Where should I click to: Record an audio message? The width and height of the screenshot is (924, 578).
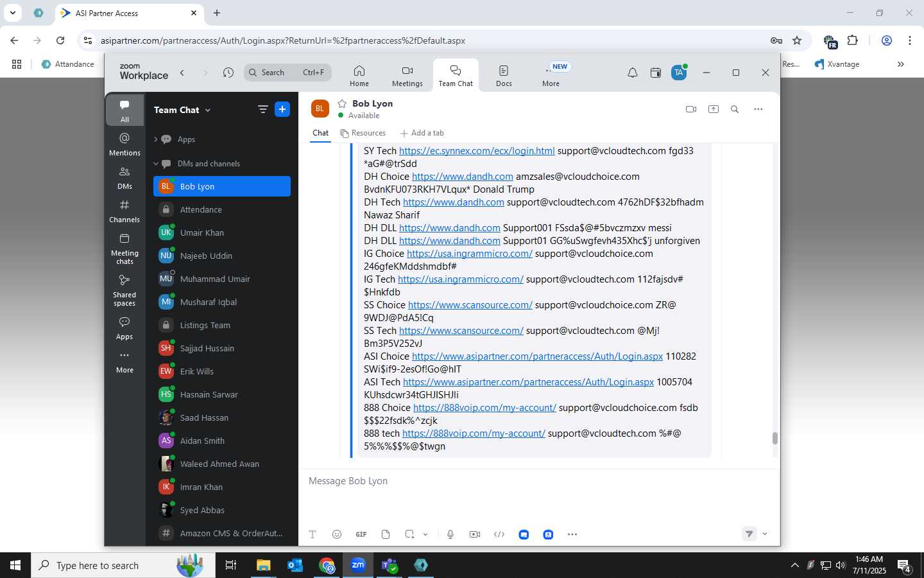pyautogui.click(x=450, y=534)
